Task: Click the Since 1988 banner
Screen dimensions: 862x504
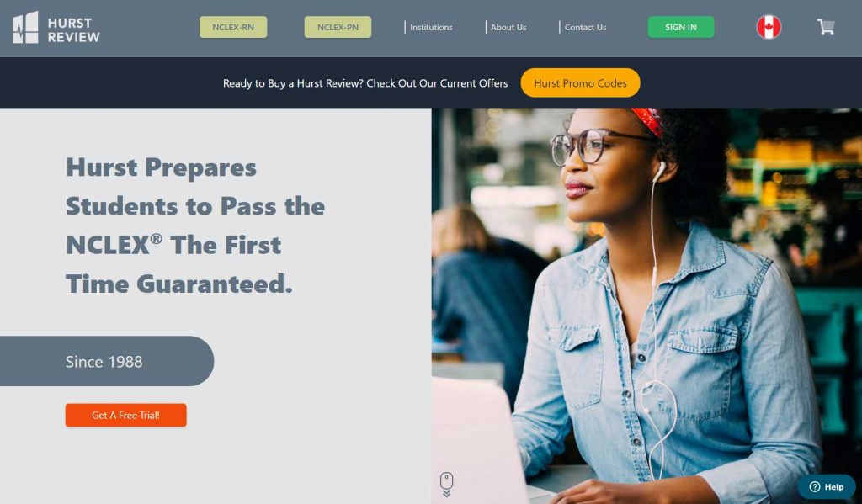Action: (107, 361)
